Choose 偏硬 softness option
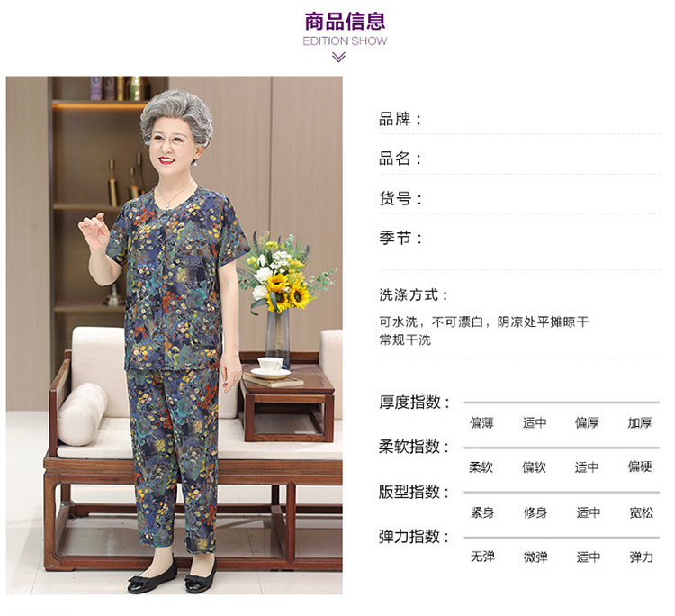 tap(640, 467)
